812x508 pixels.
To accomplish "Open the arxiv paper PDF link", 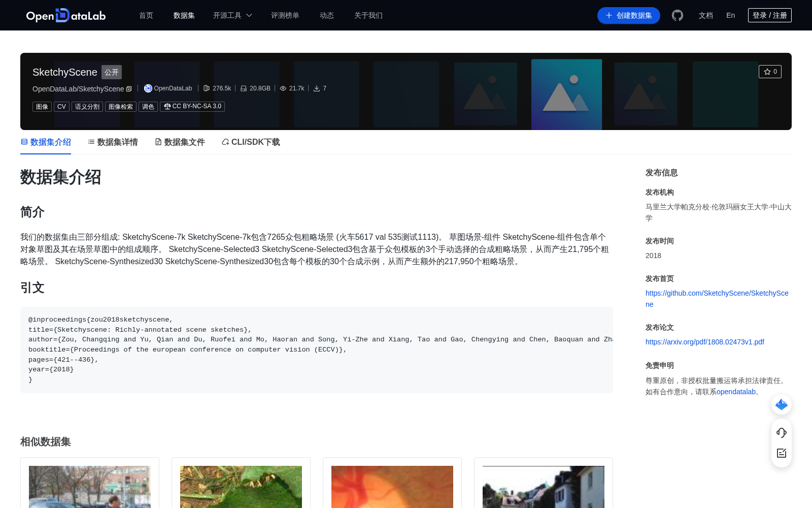I will pos(705,342).
